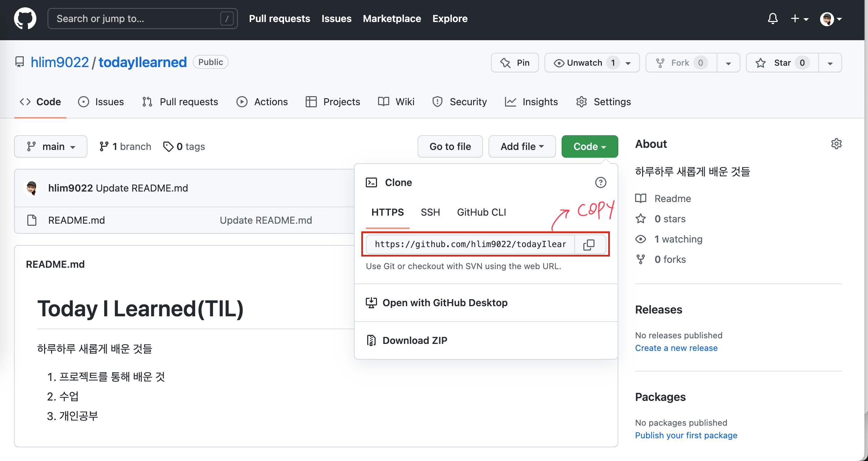Switch to the GitHub CLI tab
This screenshot has height=461, width=868.
(482, 212)
